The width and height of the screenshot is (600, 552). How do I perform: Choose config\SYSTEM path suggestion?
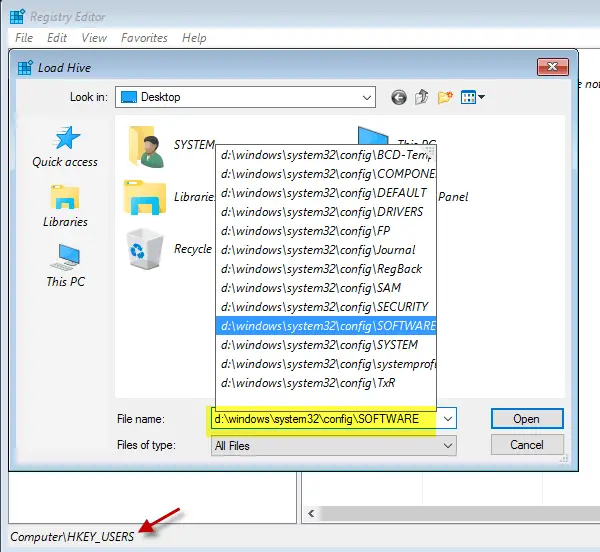tap(326, 345)
